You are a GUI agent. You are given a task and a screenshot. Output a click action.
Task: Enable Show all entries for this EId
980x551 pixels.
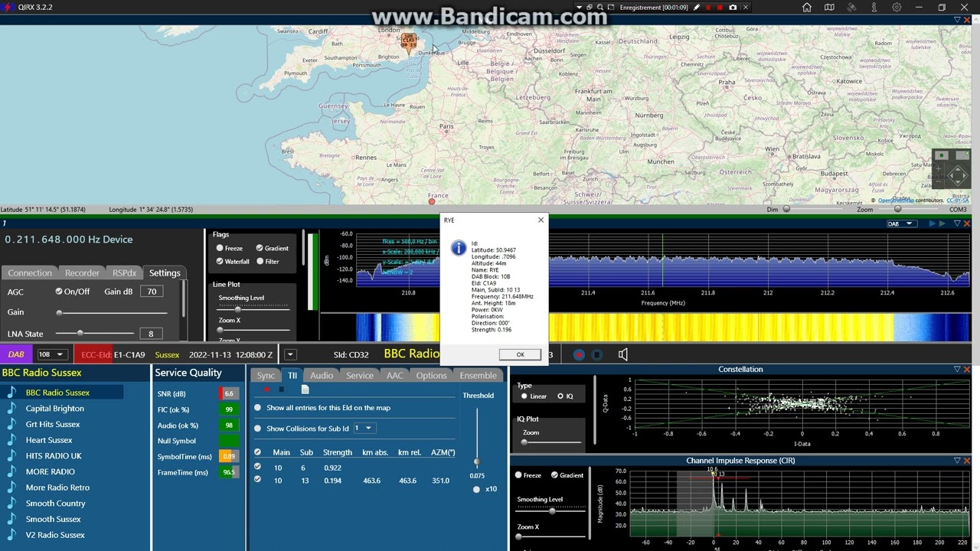coord(257,408)
